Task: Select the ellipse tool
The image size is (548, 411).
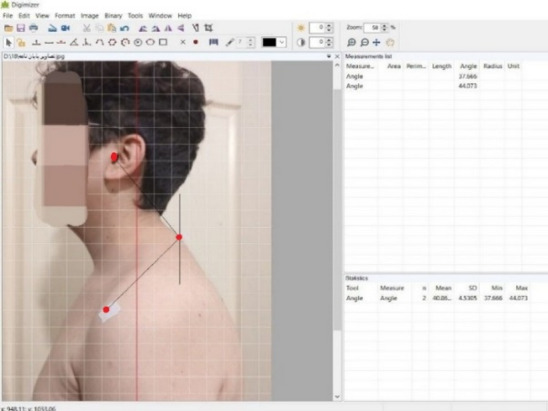Action: point(150,42)
